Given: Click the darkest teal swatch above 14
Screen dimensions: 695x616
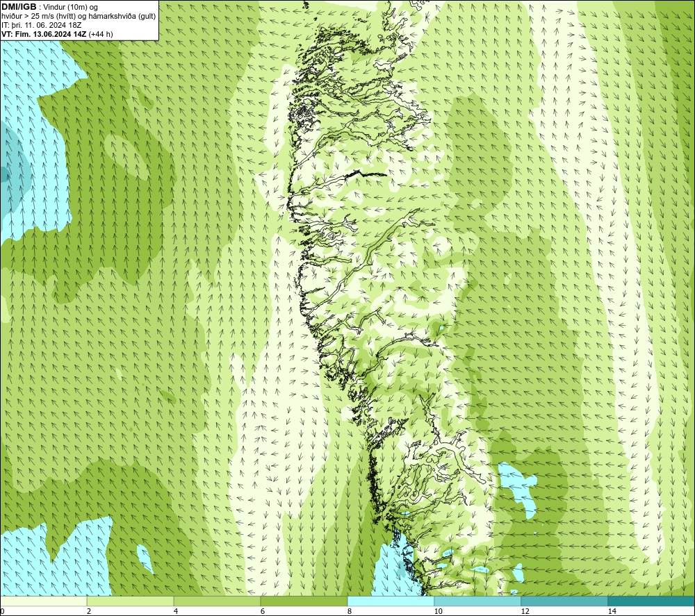Looking at the screenshot, I should 651,601.
